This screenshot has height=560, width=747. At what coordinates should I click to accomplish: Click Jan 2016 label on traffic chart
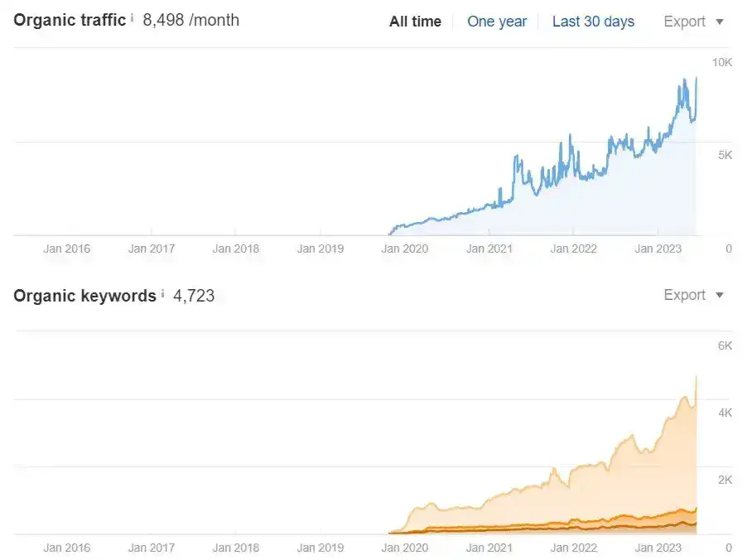pos(67,248)
